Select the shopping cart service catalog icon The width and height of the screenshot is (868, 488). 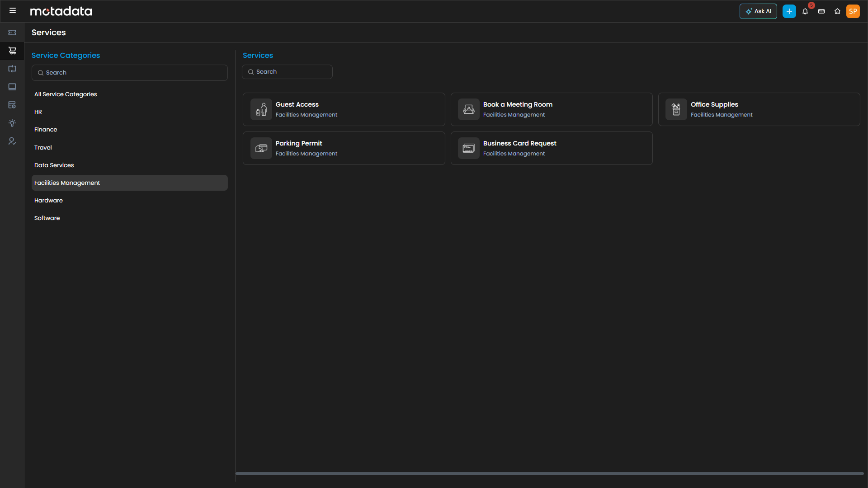[12, 50]
